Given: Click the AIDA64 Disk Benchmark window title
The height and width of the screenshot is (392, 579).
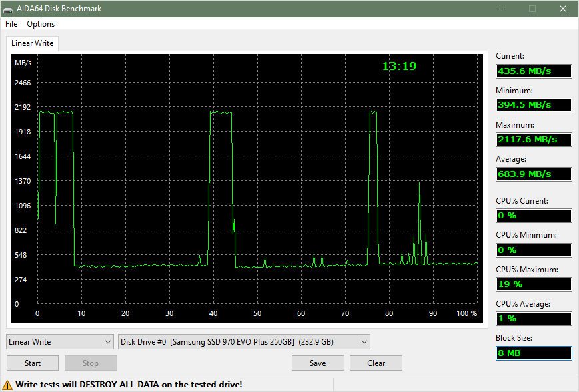Looking at the screenshot, I should 59,9.
